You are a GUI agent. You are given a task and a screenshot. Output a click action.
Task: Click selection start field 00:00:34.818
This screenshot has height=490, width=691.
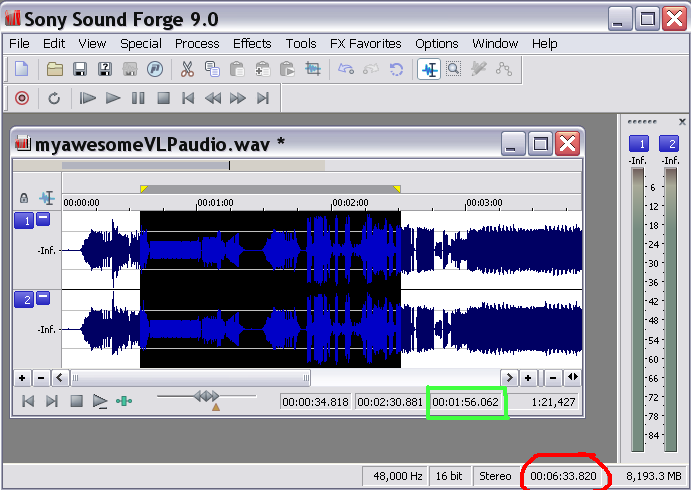click(x=315, y=402)
